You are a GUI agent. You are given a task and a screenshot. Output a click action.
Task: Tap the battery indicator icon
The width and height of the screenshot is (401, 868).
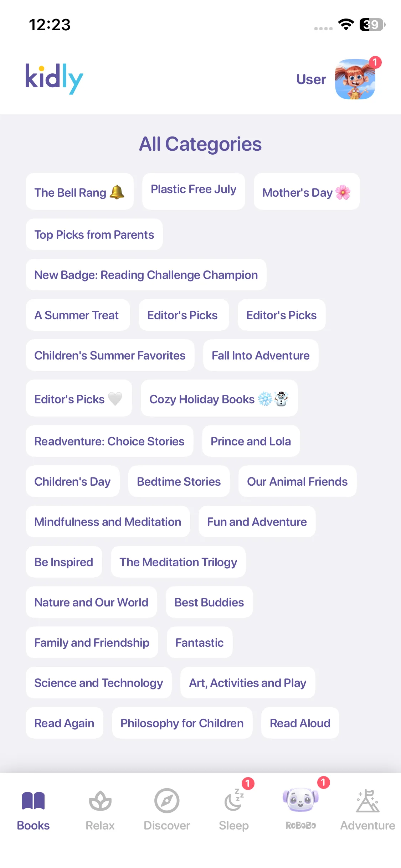point(372,25)
